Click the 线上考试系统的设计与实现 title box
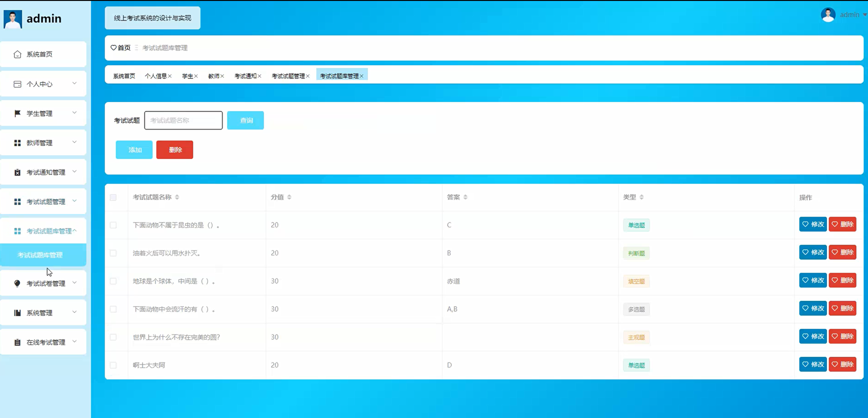 152,18
